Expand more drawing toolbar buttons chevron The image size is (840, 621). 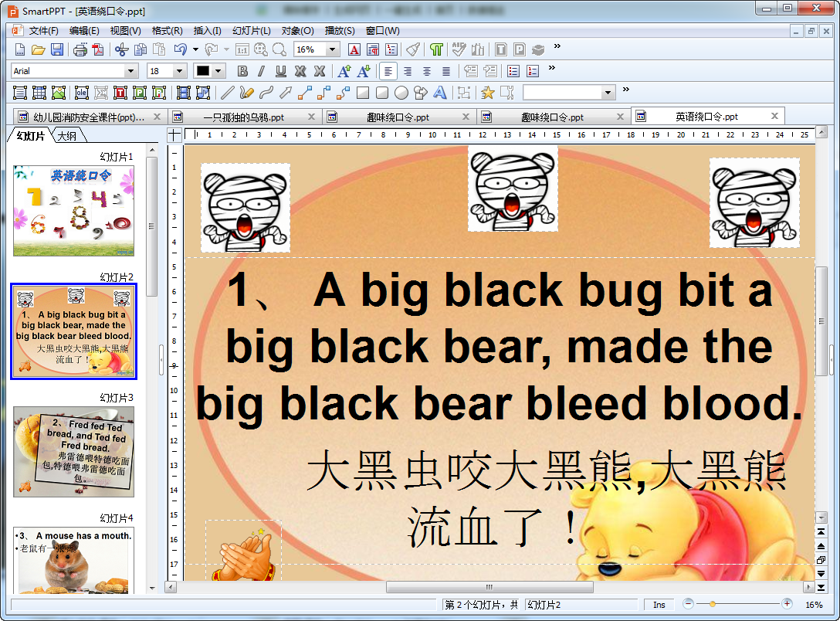(625, 90)
